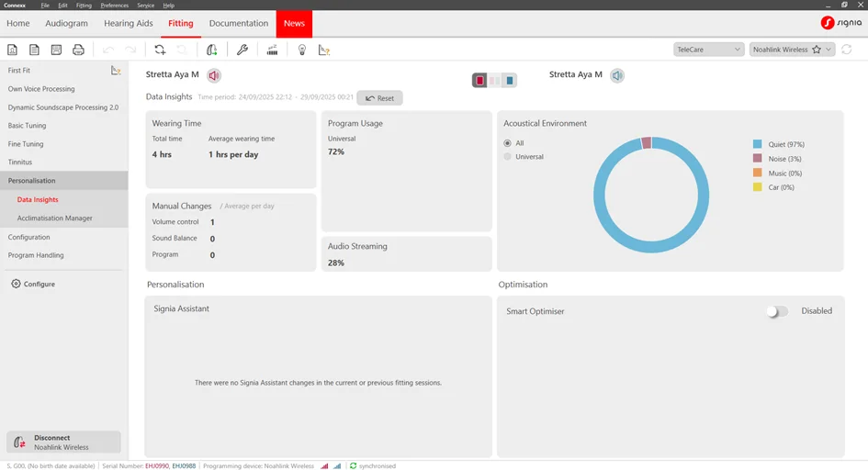The width and height of the screenshot is (868, 470).
Task: Switch to the Documentation tab
Action: [x=239, y=23]
